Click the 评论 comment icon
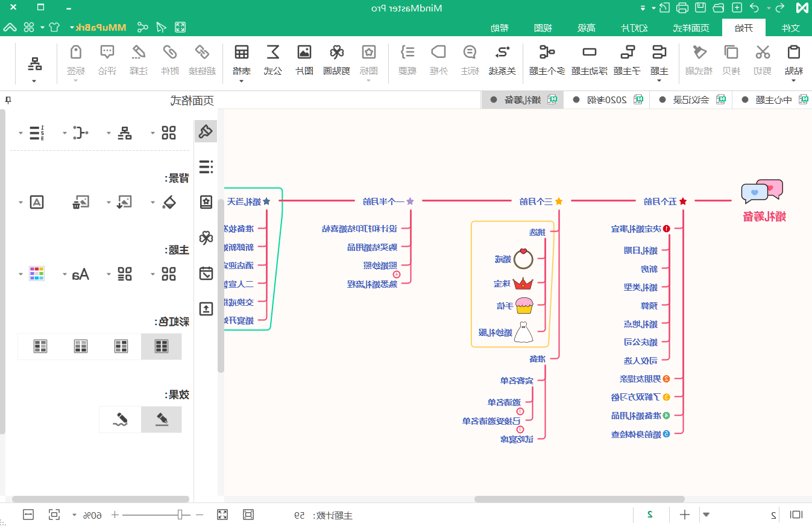This screenshot has height=526, width=812. click(107, 52)
